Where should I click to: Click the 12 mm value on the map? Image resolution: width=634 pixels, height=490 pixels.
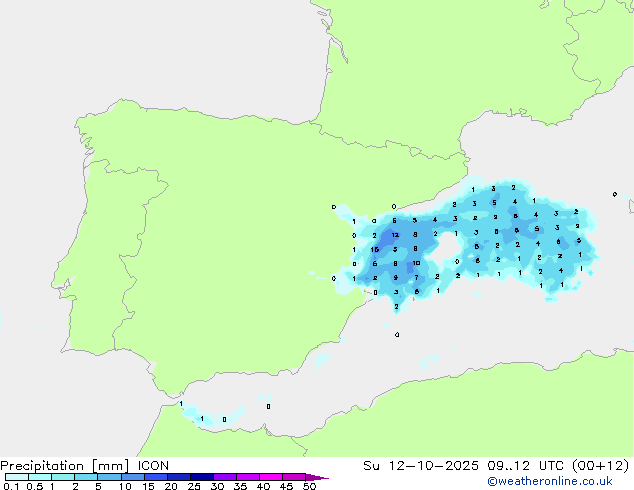395,235
